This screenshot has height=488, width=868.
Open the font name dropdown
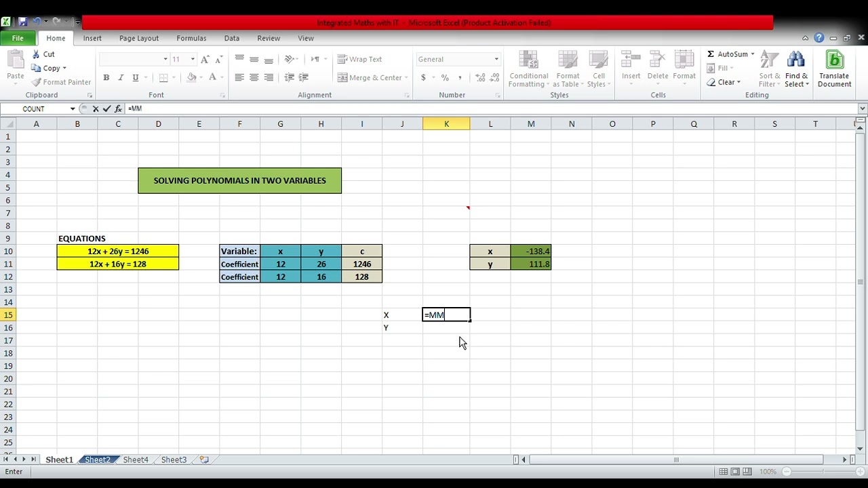[165, 59]
